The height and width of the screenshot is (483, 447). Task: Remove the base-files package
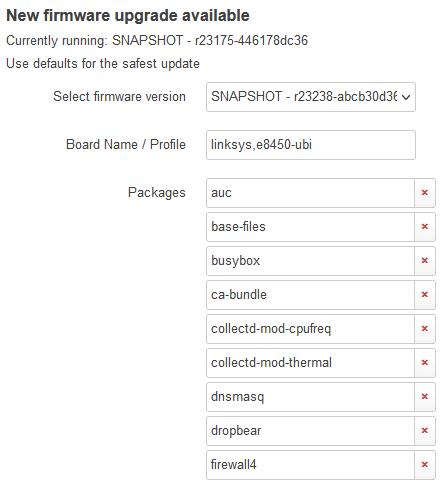425,227
